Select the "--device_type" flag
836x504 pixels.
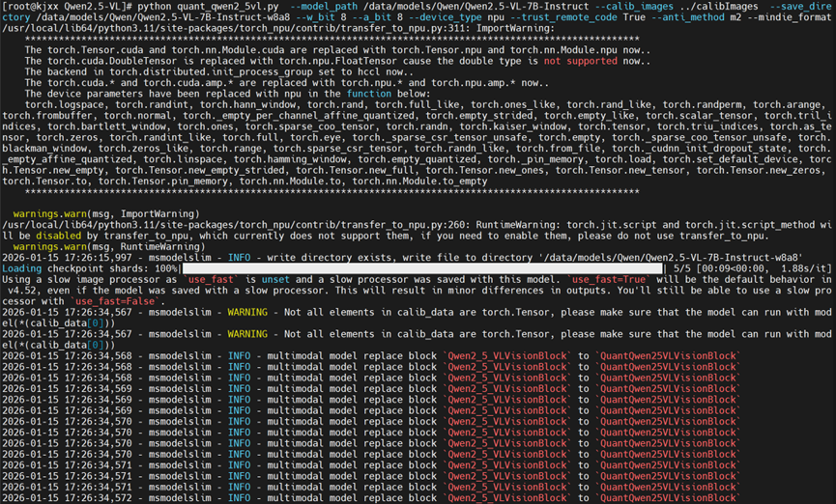pyautogui.click(x=446, y=17)
